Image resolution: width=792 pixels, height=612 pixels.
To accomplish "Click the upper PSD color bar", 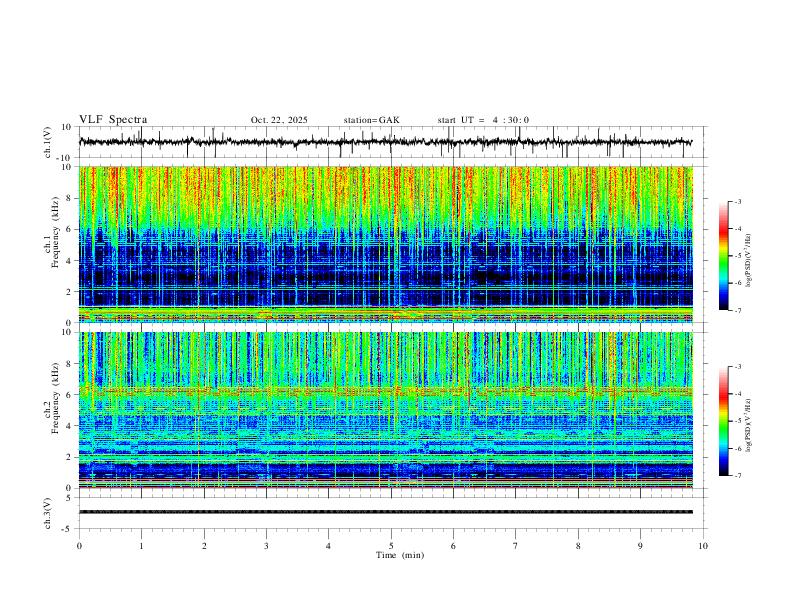I will (x=724, y=256).
